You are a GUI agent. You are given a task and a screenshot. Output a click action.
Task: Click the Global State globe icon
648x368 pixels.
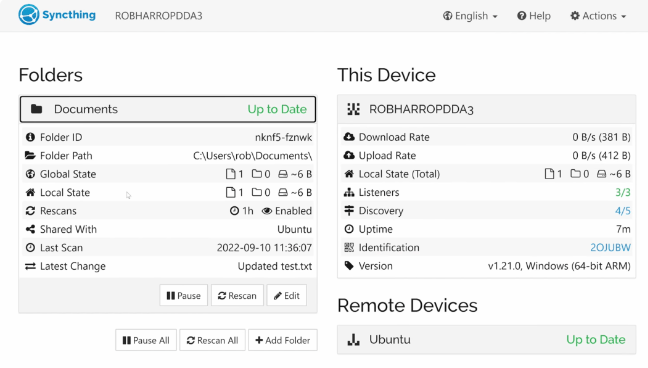click(30, 174)
